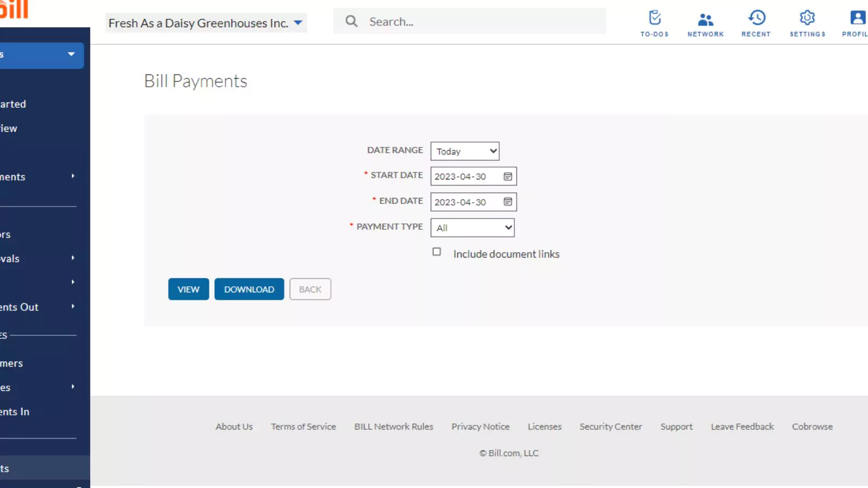
Task: Open the Cobrowse footer link
Action: click(x=812, y=427)
